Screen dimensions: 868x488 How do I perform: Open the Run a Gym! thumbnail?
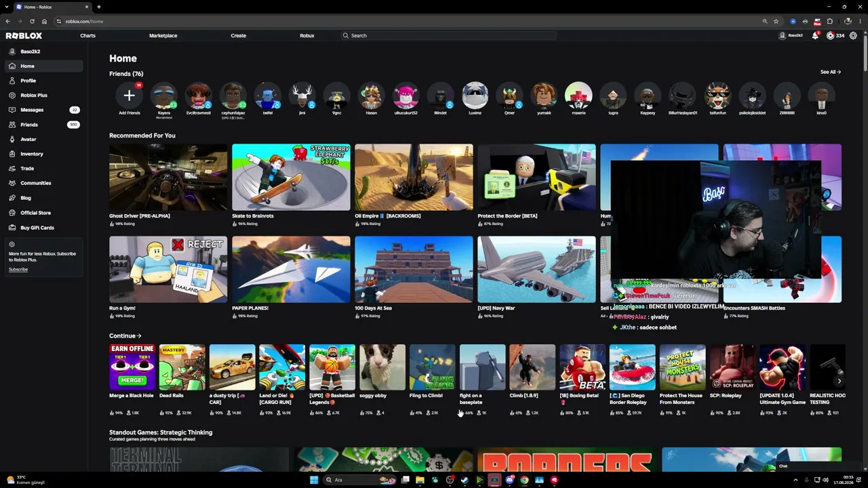click(x=168, y=269)
